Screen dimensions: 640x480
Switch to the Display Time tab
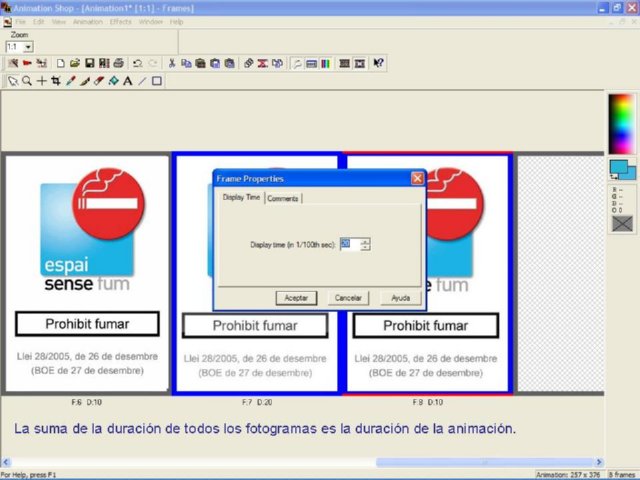click(241, 197)
